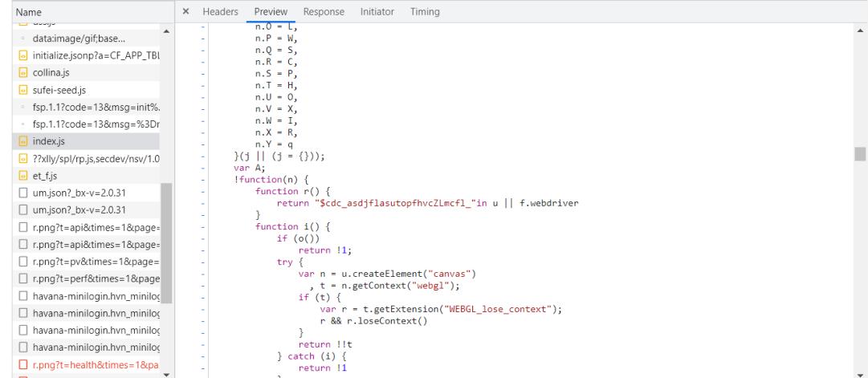Click the Name column header
This screenshot has height=378, width=868.
coord(28,11)
